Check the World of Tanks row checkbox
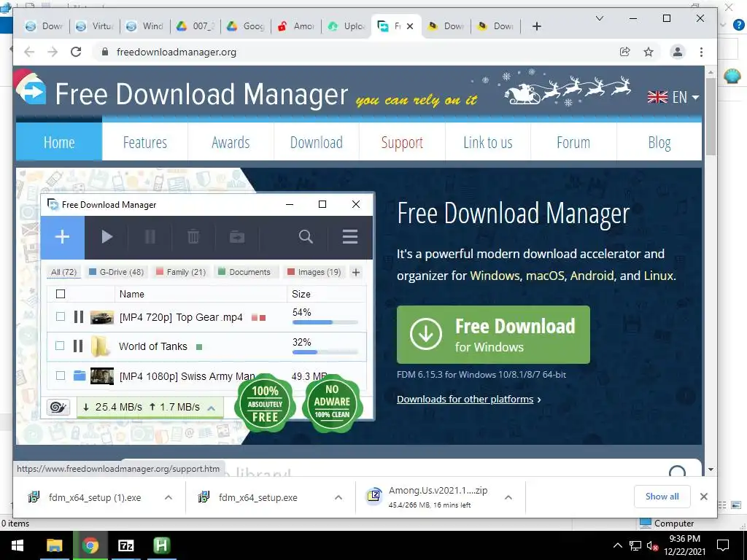Screen dimensions: 747x560 pyautogui.click(x=60, y=346)
